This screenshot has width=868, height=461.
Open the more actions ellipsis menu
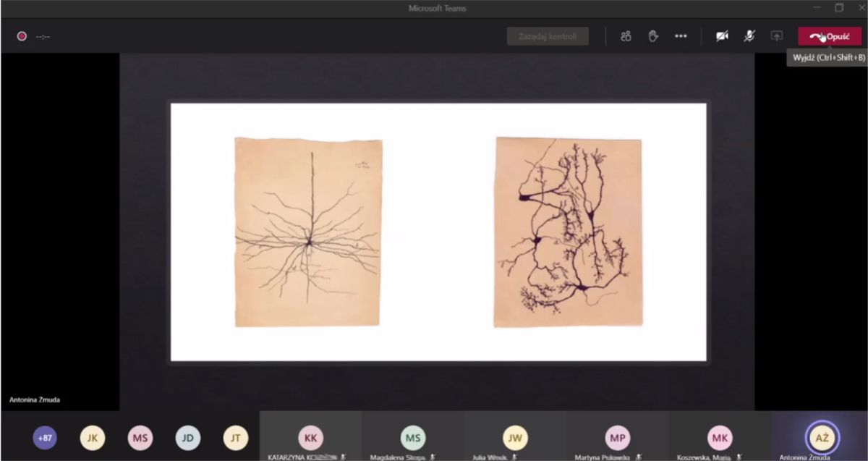click(x=681, y=36)
